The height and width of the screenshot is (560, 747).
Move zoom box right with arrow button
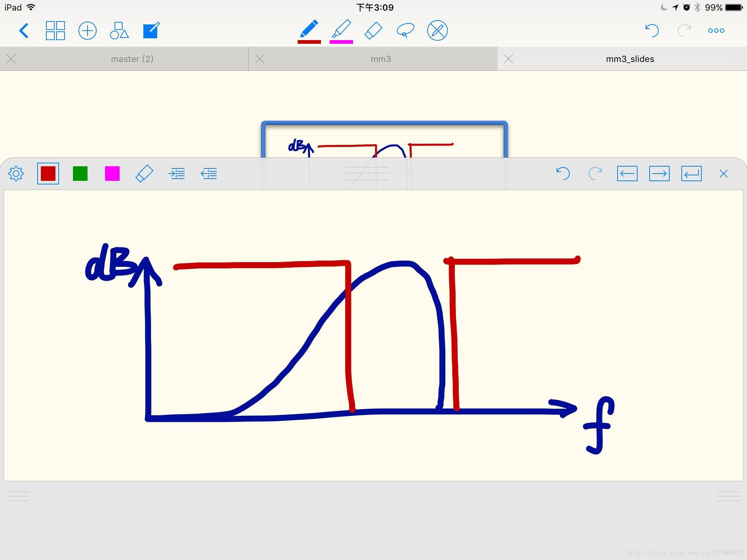point(659,174)
